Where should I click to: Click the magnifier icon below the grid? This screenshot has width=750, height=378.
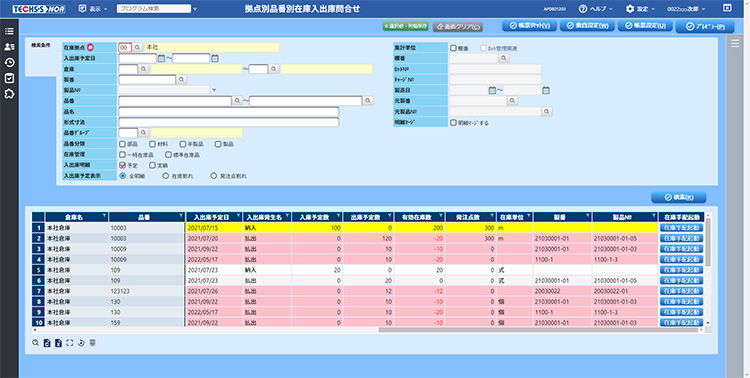pos(35,343)
